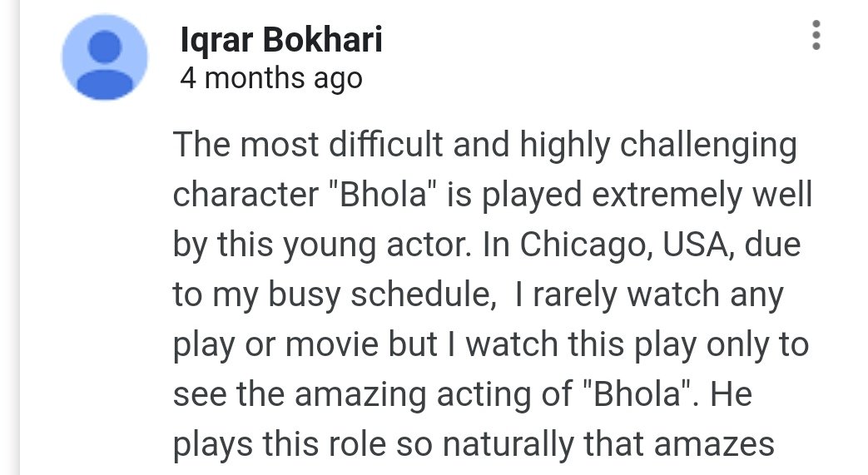Viewport: 868px width, 475px height.
Task: Open Iqrar Bokhari's profile avatar
Action: click(x=105, y=57)
